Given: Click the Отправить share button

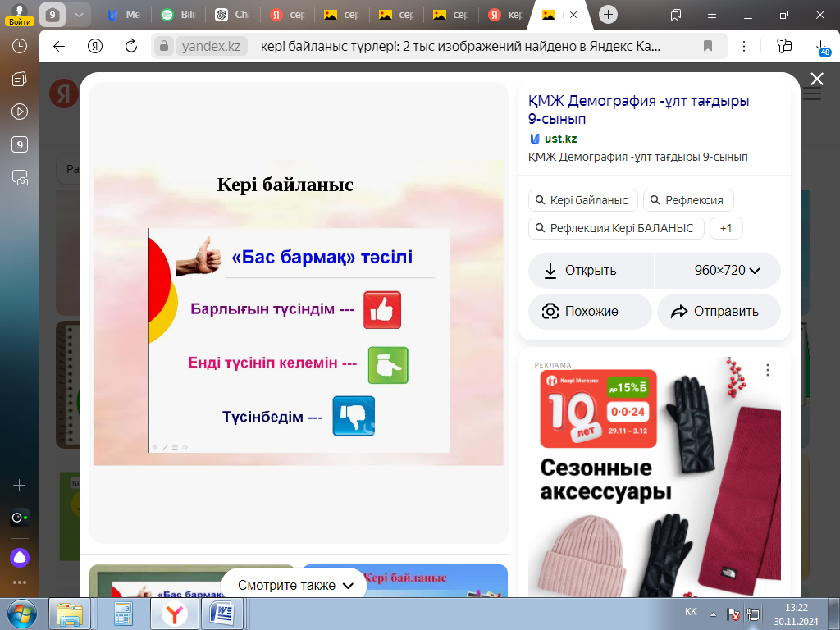Looking at the screenshot, I should [719, 311].
